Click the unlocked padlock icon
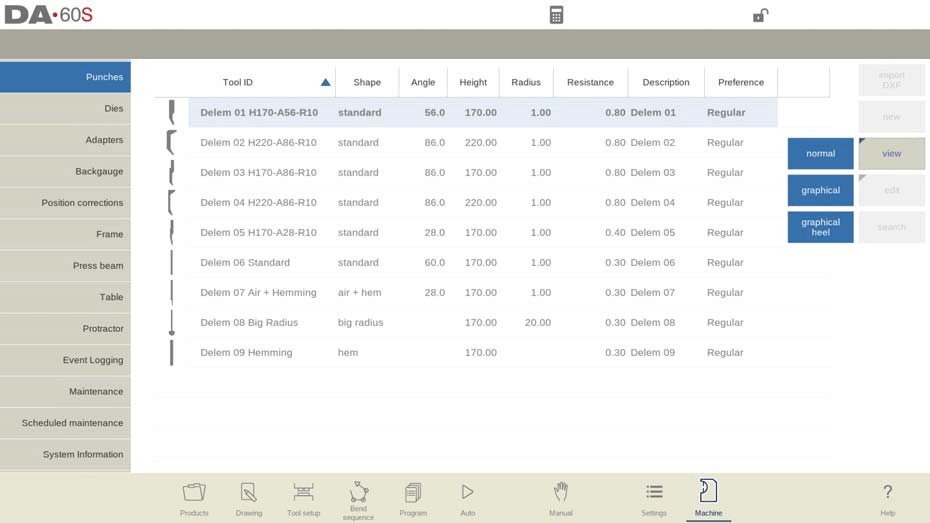This screenshot has height=523, width=930. tap(760, 15)
